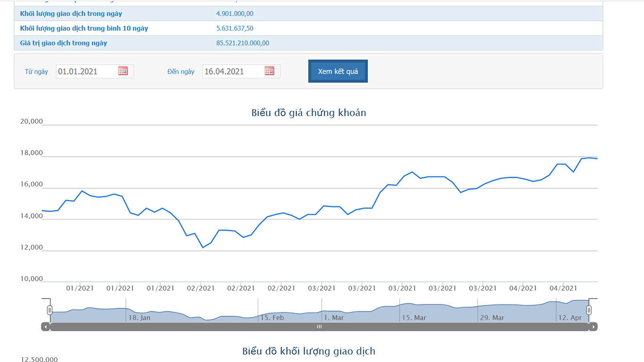Click the 1. Mar navigator marker
The width and height of the screenshot is (644, 362).
point(334,318)
